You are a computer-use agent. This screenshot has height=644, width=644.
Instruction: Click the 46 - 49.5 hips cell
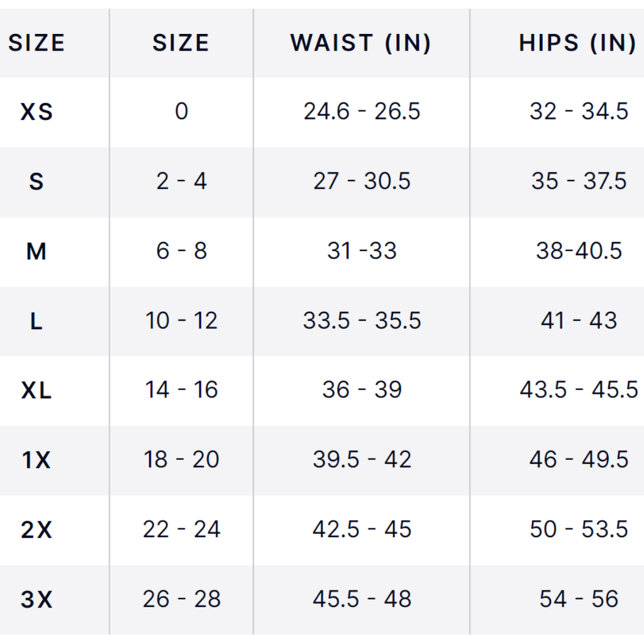tap(579, 460)
